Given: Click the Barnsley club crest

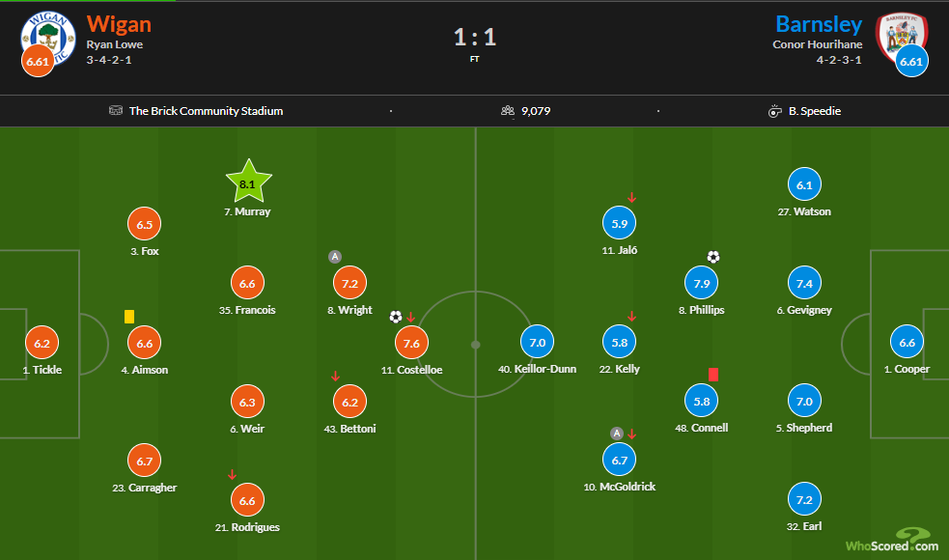Looking at the screenshot, I should [x=901, y=38].
